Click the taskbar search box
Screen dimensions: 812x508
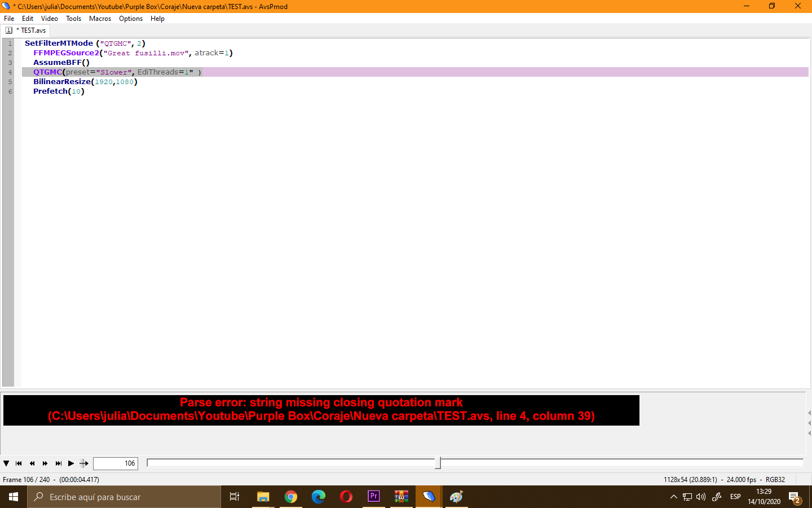124,497
